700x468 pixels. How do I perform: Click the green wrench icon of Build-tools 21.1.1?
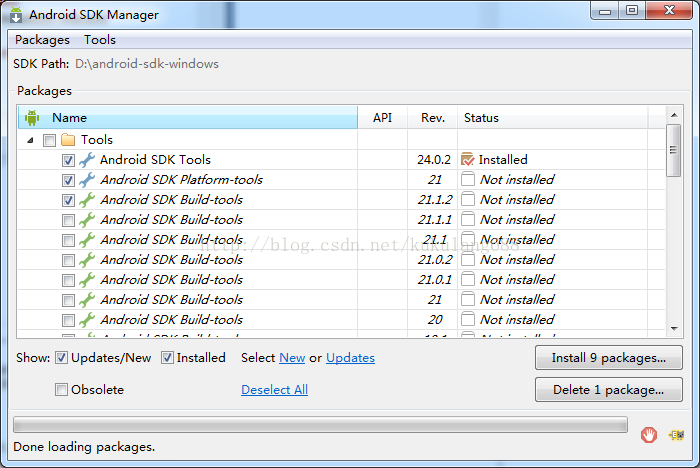tap(87, 220)
